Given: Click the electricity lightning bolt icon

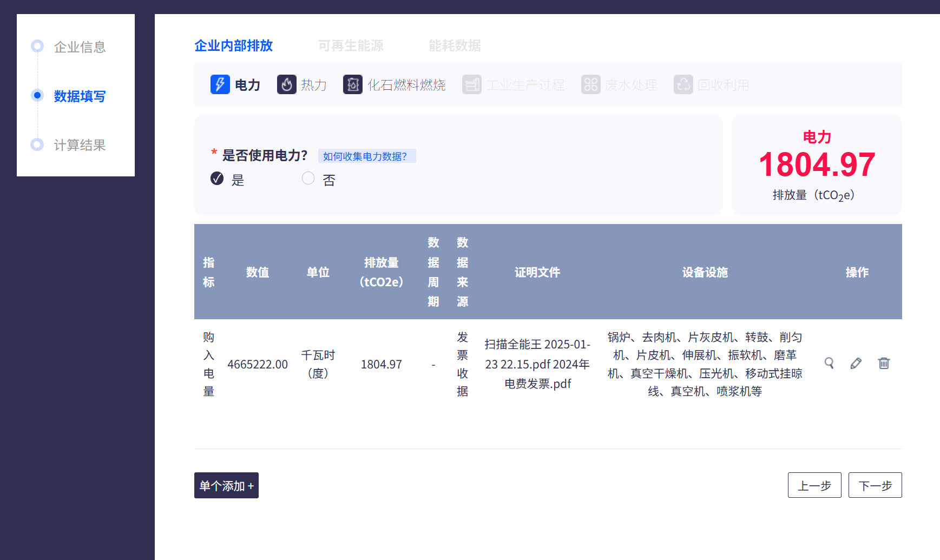Looking at the screenshot, I should pyautogui.click(x=220, y=84).
